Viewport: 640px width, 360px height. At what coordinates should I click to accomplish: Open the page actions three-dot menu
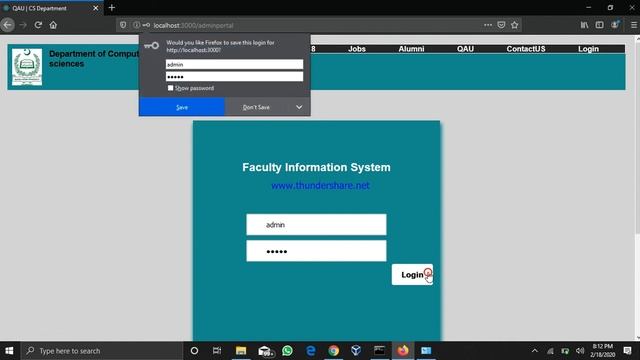coord(488,25)
